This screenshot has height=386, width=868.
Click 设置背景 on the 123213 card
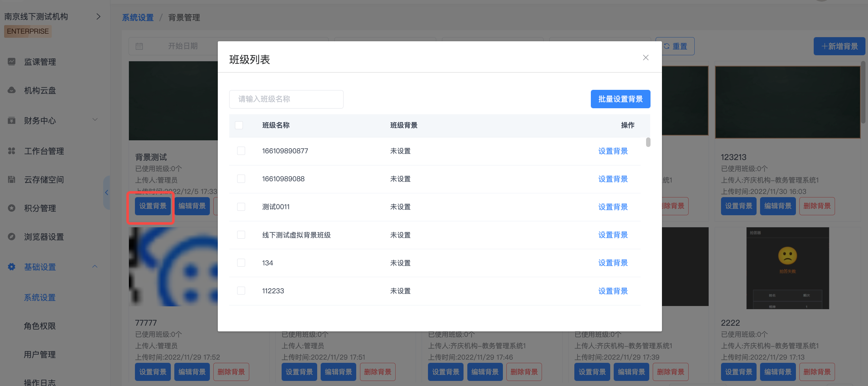tap(738, 206)
